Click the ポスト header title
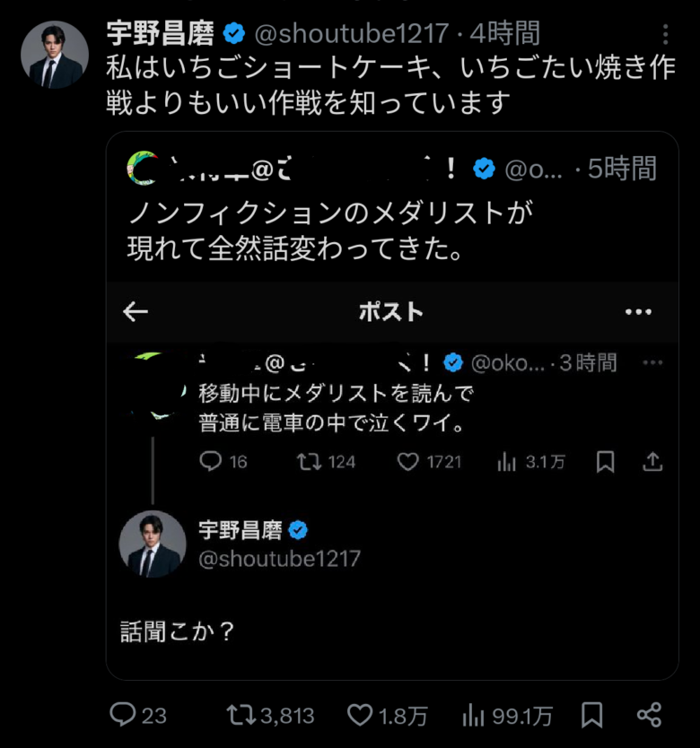 390,311
